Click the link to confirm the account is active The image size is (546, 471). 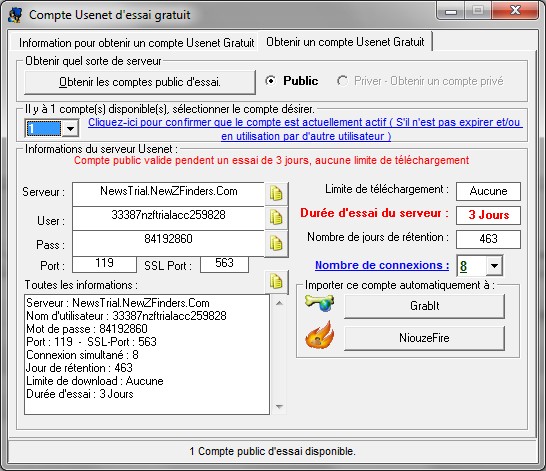[305, 129]
